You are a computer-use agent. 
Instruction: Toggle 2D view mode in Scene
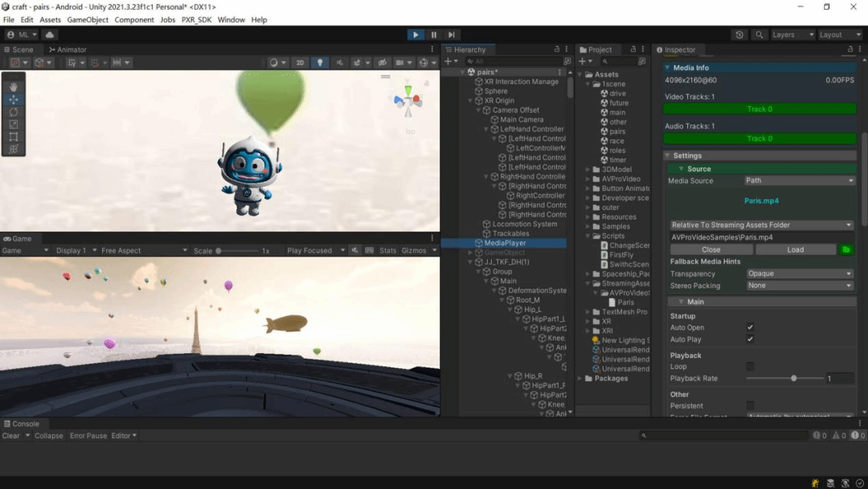point(300,63)
